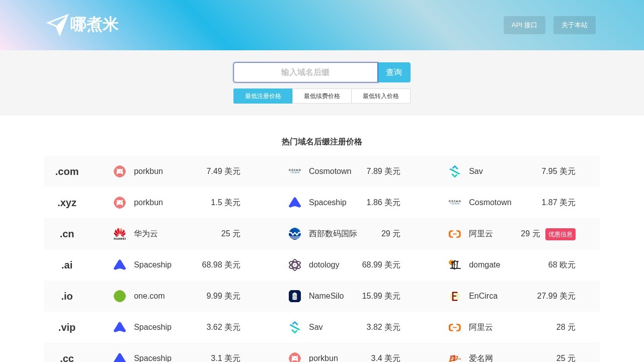Click 西部数码国际 registrar name
This screenshot has height=362, width=644.
coord(333,234)
